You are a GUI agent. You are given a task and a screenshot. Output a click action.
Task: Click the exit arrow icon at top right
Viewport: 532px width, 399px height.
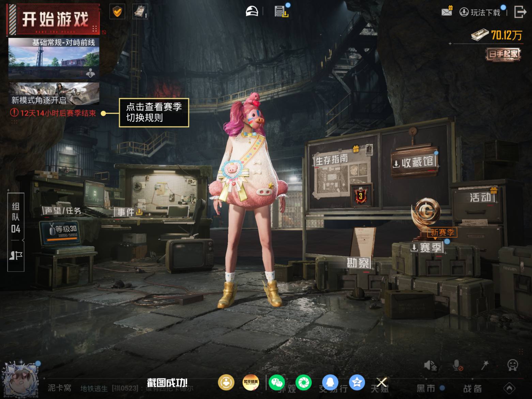click(x=520, y=12)
